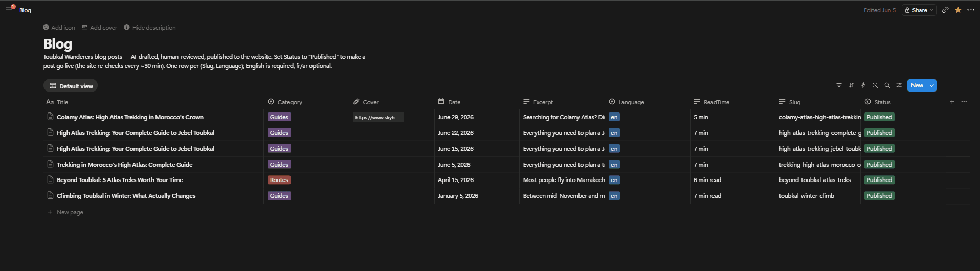Open 'Trekking in Morocco's High Atlas: Complete Guide'
Viewport: 980px width, 271px height.
[x=124, y=165]
